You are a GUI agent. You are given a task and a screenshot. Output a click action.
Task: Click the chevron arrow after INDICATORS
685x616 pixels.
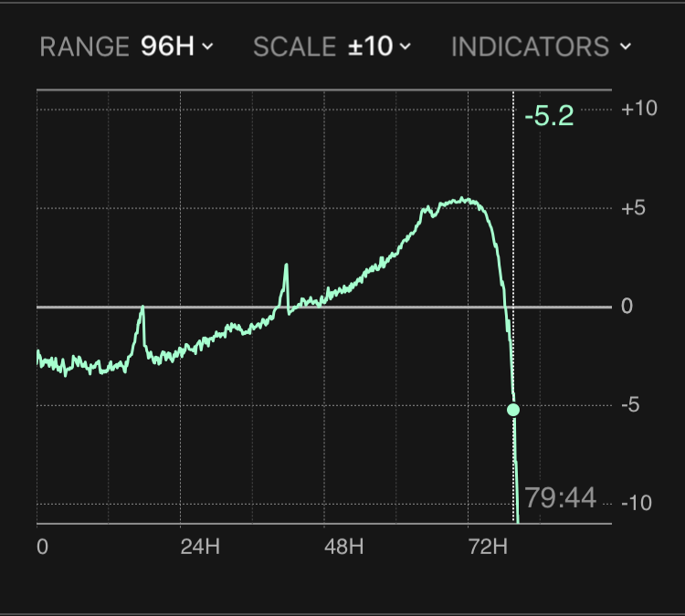(625, 47)
